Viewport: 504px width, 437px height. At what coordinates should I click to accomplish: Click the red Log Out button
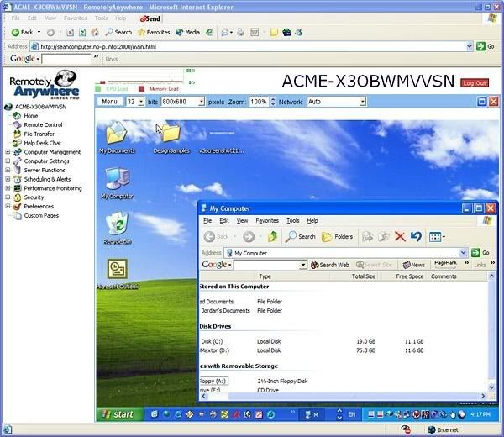(474, 83)
